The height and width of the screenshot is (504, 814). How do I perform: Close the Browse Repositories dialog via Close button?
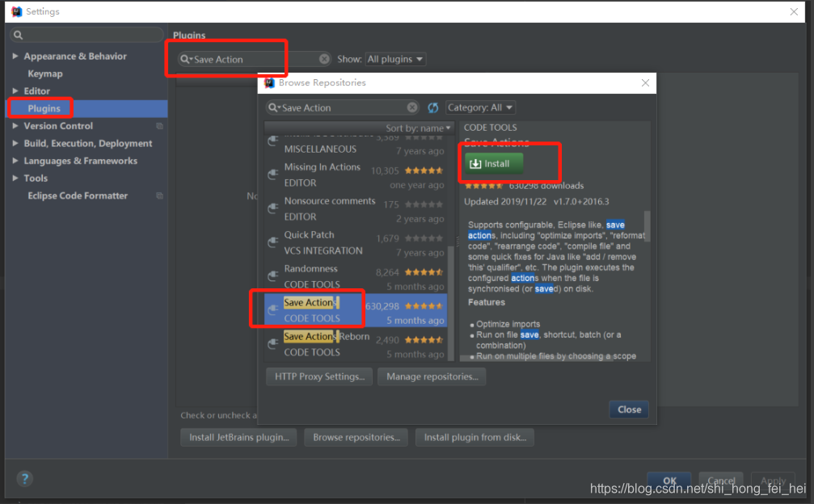click(629, 409)
